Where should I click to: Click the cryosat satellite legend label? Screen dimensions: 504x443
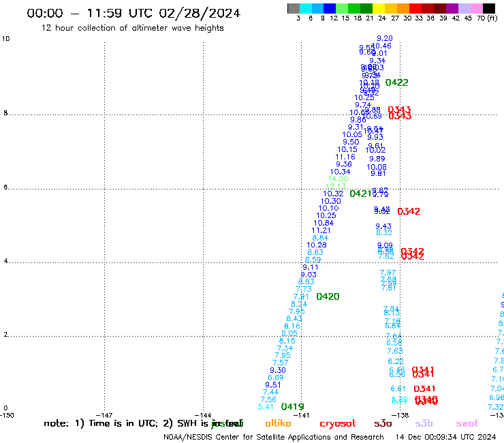(x=338, y=424)
